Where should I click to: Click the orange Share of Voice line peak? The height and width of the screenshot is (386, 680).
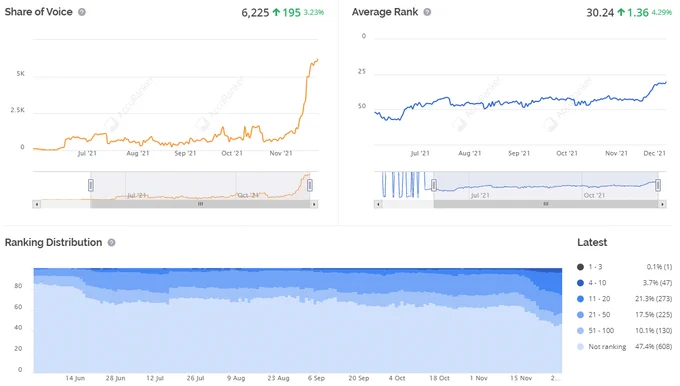[x=317, y=59]
